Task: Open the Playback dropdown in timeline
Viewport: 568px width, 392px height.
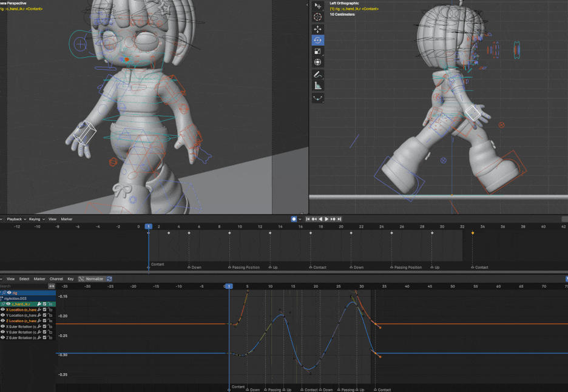Action: point(16,219)
